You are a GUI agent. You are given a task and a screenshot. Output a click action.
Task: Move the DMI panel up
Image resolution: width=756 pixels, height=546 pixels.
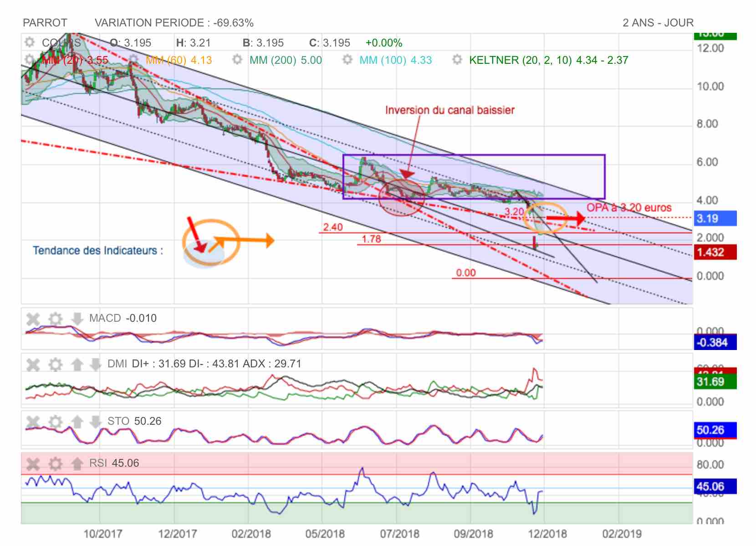(77, 364)
